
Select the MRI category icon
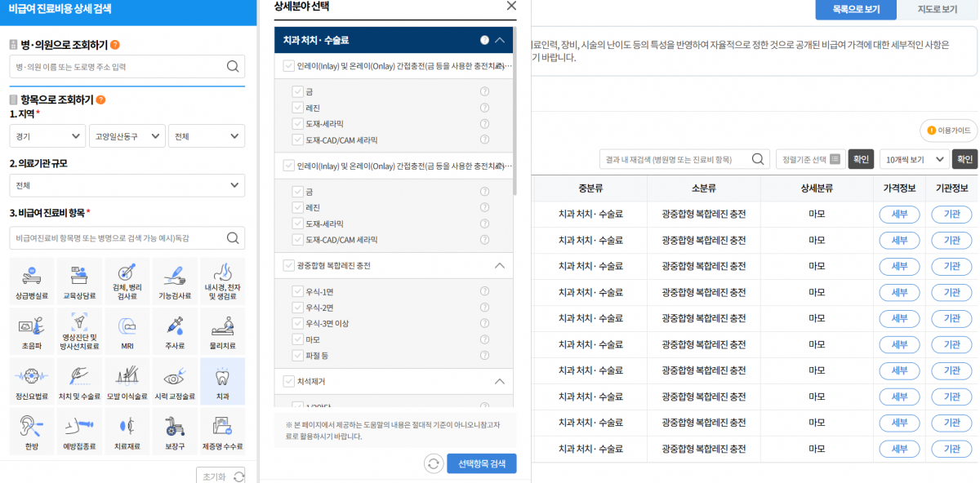(127, 331)
